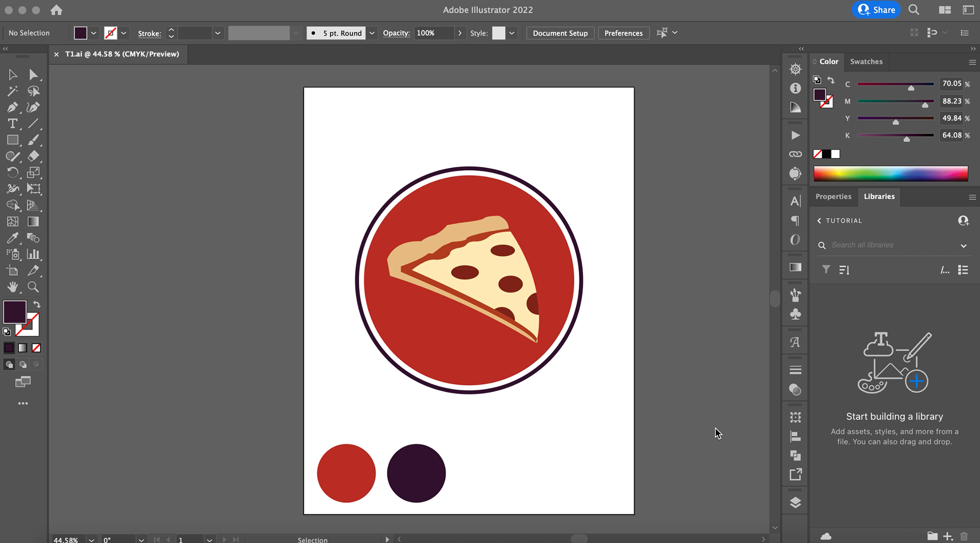Select the Width tool
Screen dimensions: 980x543
click(x=13, y=189)
